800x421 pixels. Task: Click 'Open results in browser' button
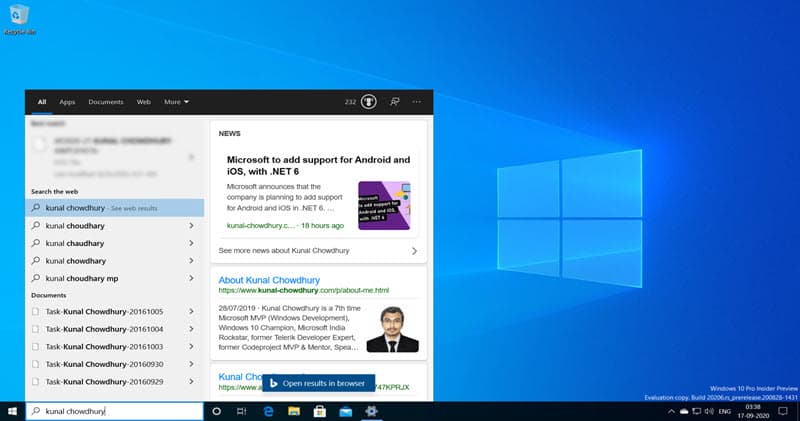click(318, 383)
